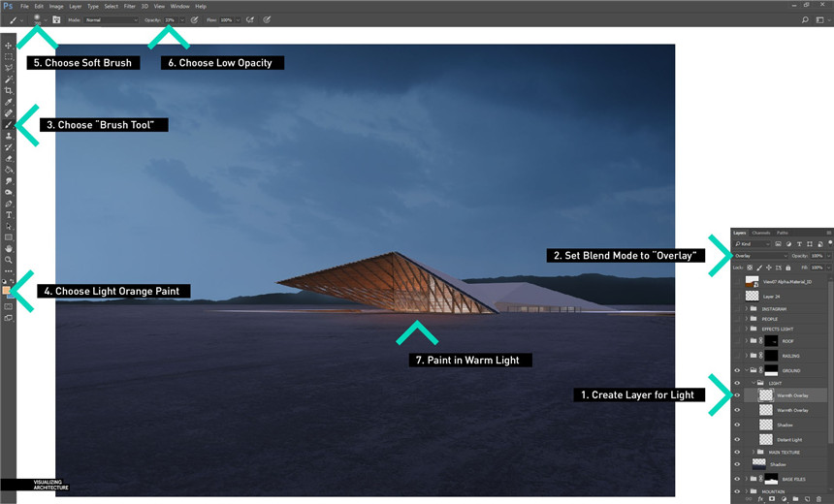Activate the Zoom tool
834x504 pixels.
pos(9,260)
